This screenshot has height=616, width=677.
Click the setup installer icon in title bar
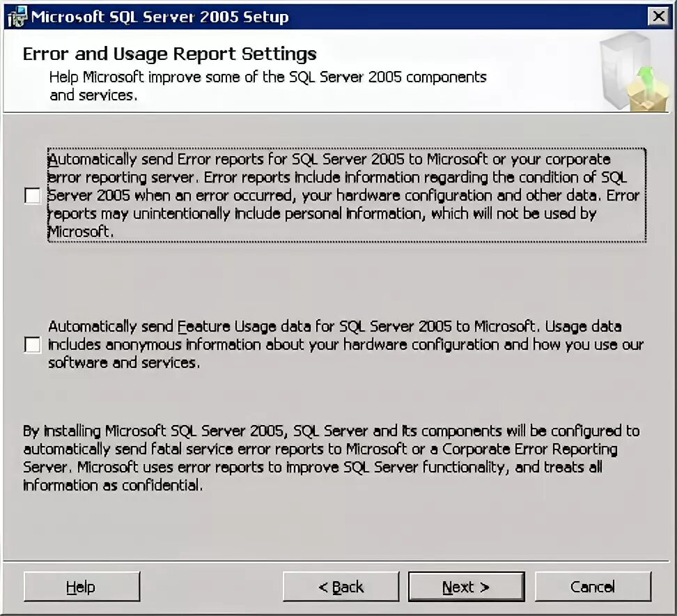[x=17, y=17]
